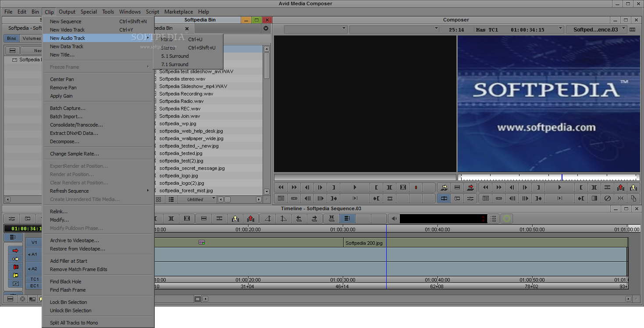Click the red Lift icon on timeline toolbar
This screenshot has width=644, height=328.
click(x=251, y=218)
